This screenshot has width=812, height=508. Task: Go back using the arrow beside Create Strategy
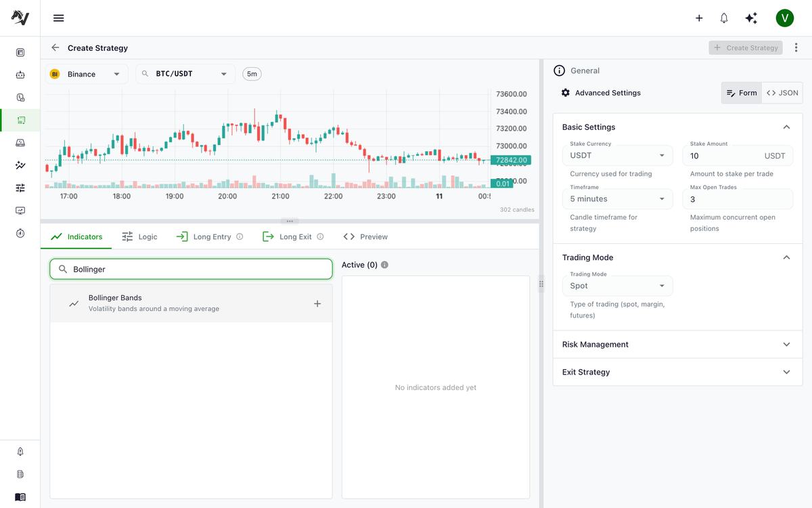point(55,48)
